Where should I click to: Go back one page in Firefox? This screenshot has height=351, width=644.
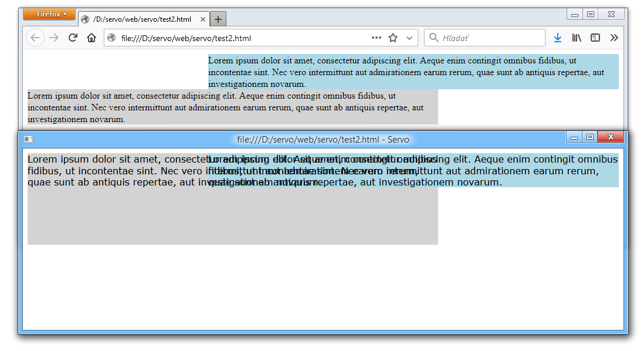click(x=35, y=38)
